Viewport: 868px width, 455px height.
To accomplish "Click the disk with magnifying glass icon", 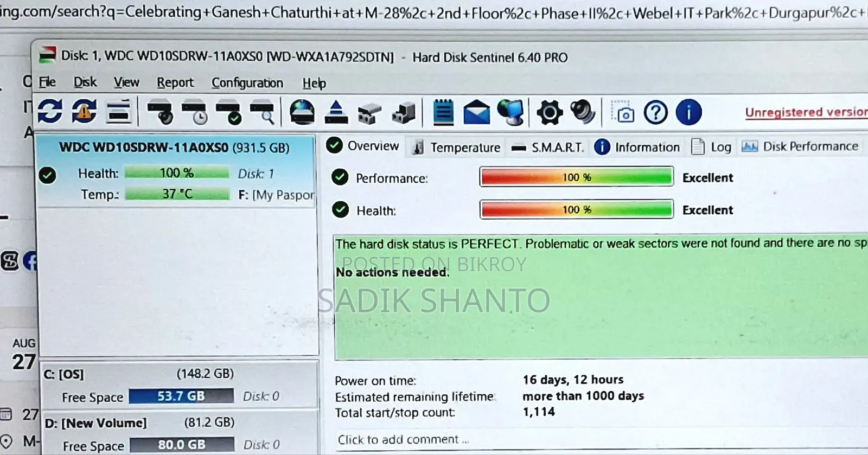I will point(263,112).
